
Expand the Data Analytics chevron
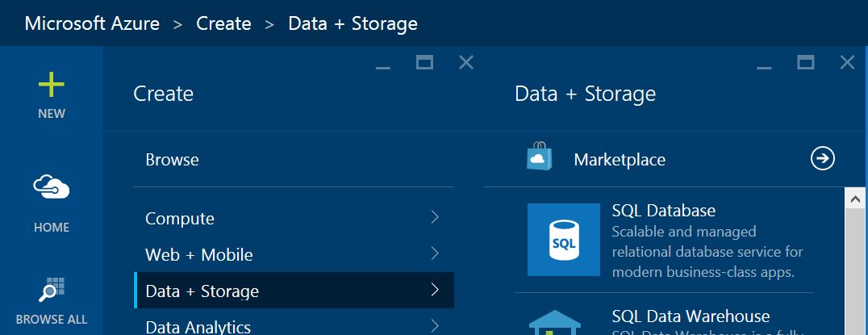pyautogui.click(x=435, y=325)
